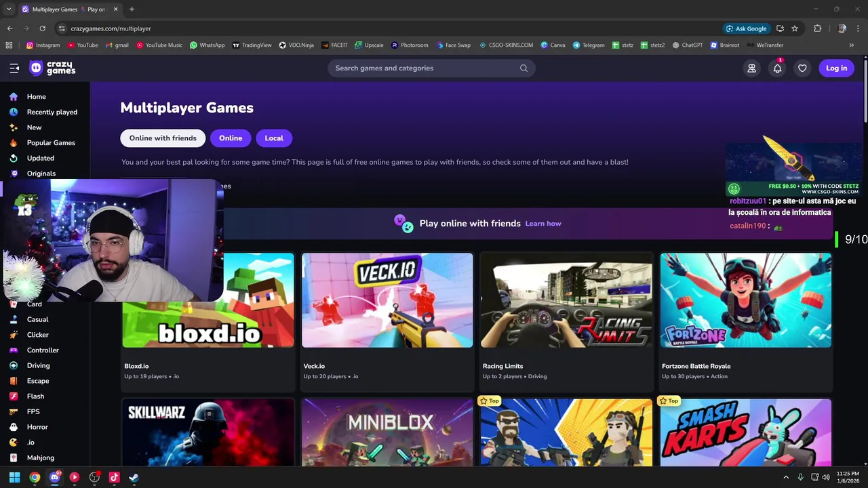This screenshot has height=488, width=868.
Task: Click the CrazyGames logo
Action: tap(52, 68)
